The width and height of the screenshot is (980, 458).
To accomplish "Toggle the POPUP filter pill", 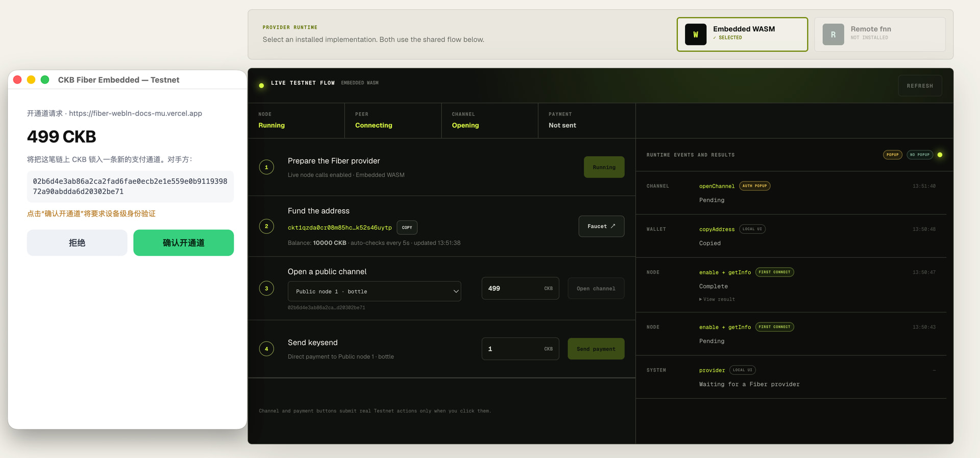I will point(893,155).
